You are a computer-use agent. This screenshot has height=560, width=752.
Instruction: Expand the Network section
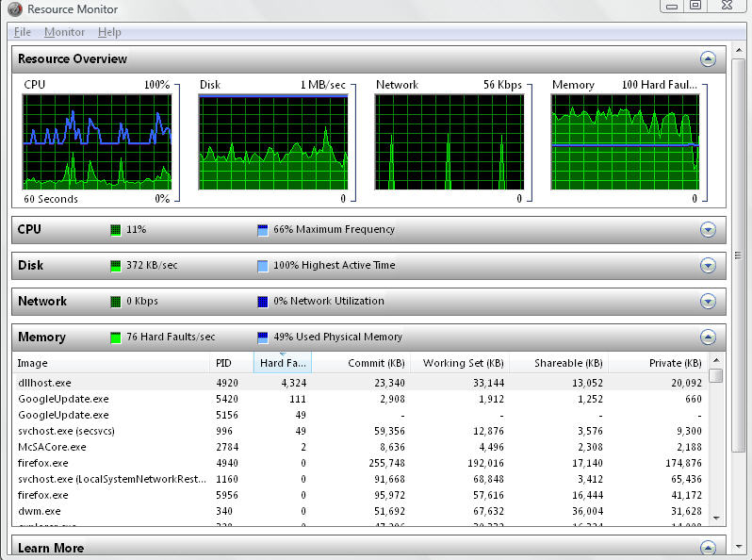click(708, 302)
